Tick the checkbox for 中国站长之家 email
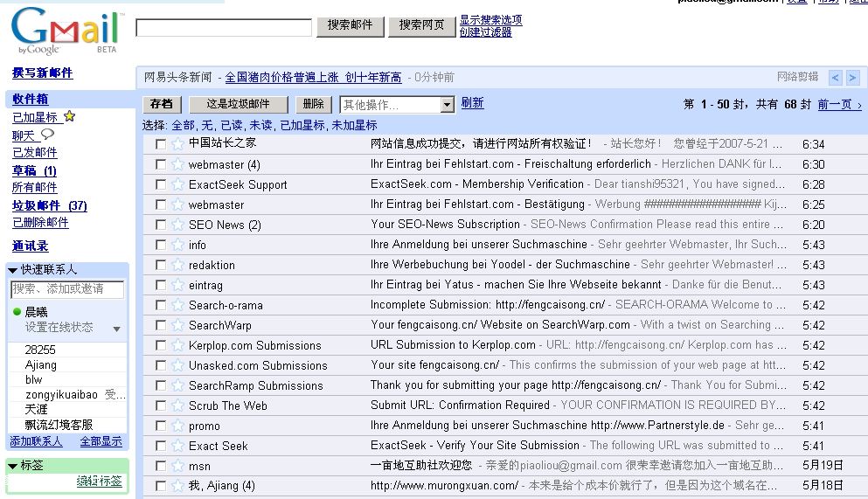 [x=161, y=144]
